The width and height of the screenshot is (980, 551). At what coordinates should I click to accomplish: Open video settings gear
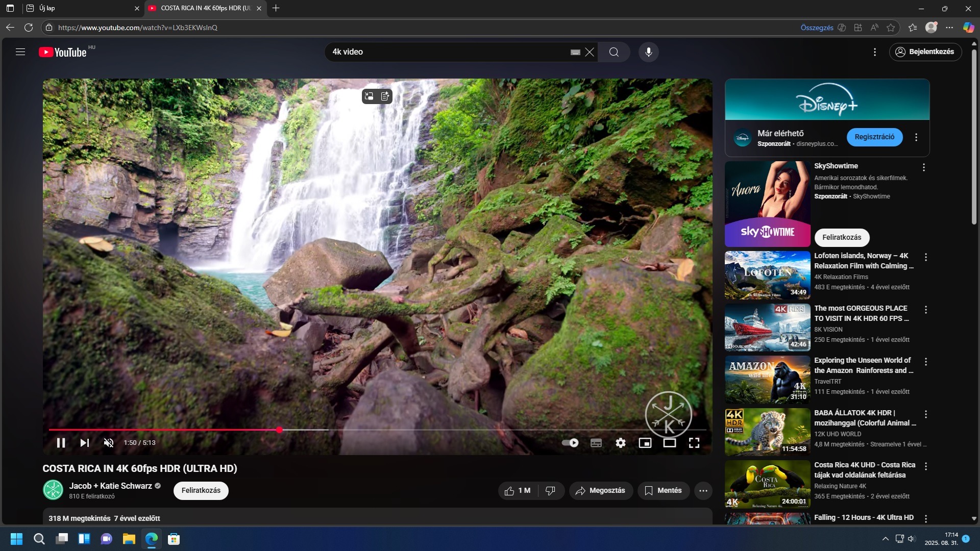[x=621, y=443]
